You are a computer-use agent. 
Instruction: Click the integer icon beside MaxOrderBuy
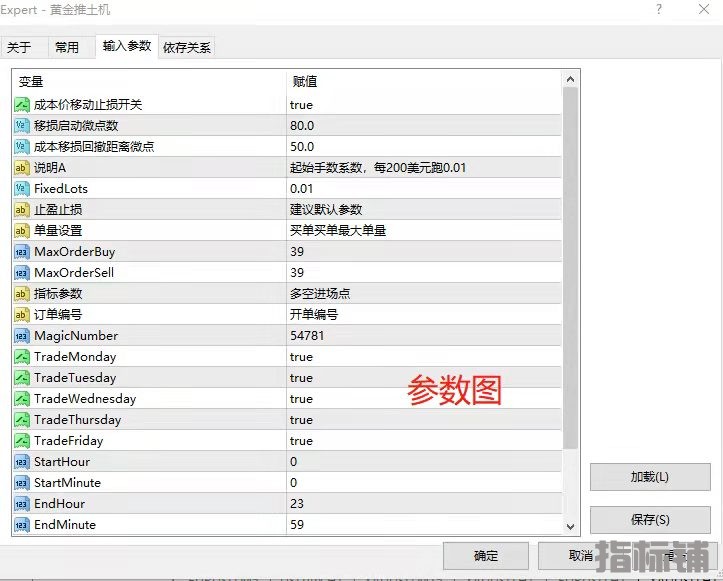click(x=22, y=252)
